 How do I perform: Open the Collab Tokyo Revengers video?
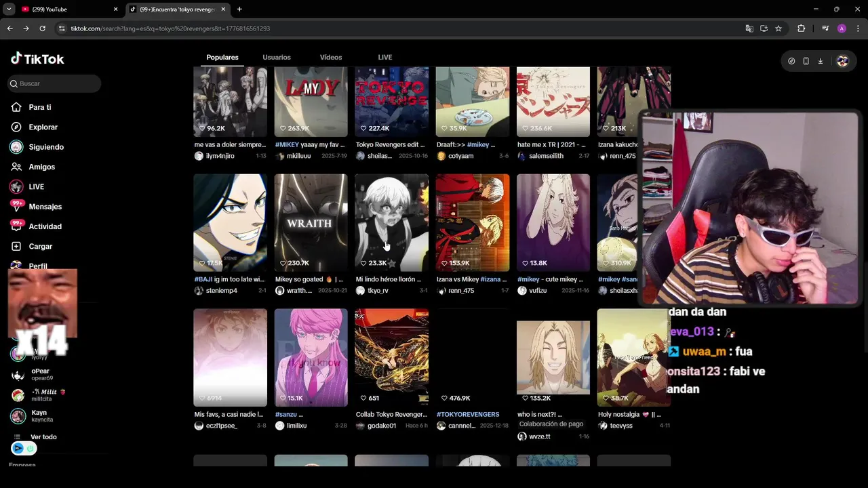(x=391, y=357)
